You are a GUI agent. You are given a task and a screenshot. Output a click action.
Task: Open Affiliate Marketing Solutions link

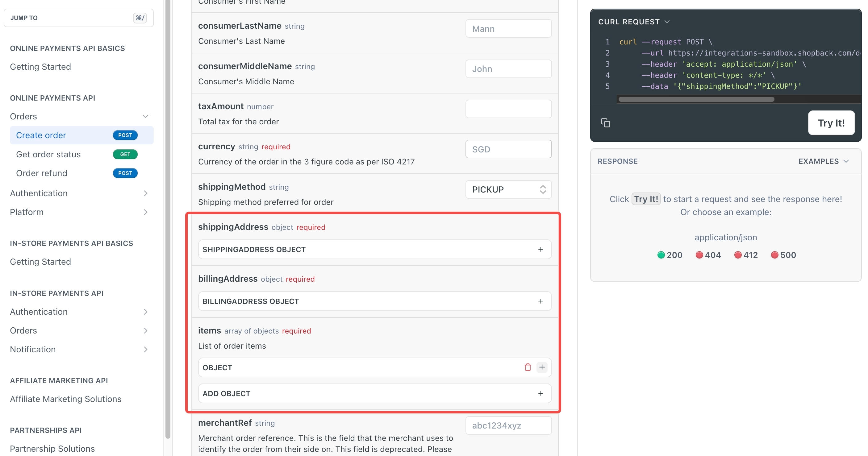[x=66, y=399]
